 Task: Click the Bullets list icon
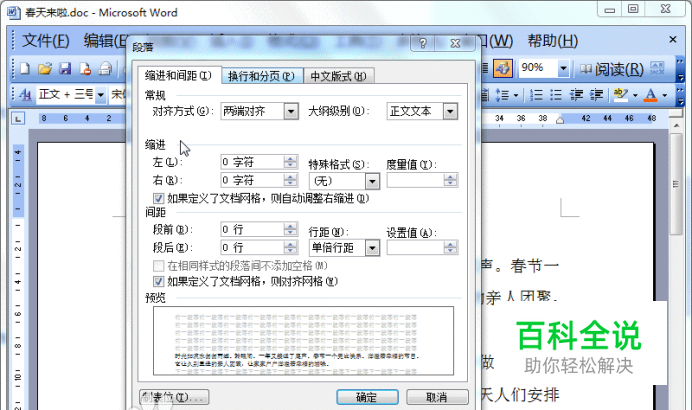(x=556, y=95)
